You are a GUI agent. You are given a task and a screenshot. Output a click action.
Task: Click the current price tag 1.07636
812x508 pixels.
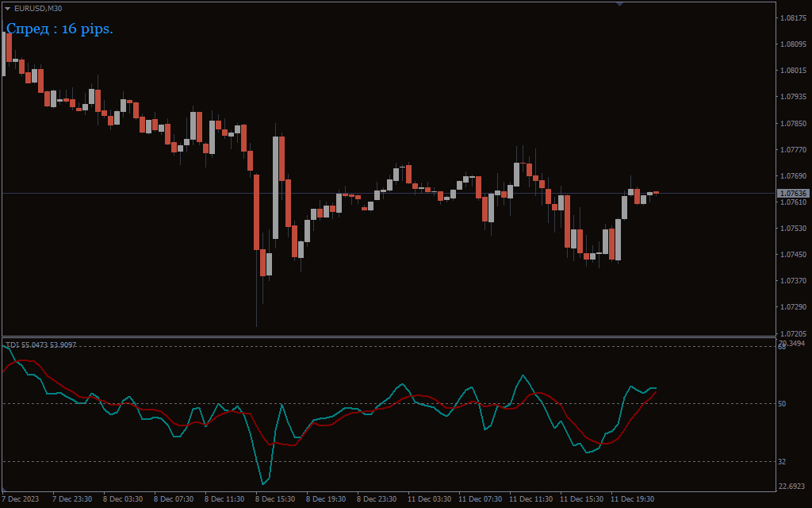(793, 193)
